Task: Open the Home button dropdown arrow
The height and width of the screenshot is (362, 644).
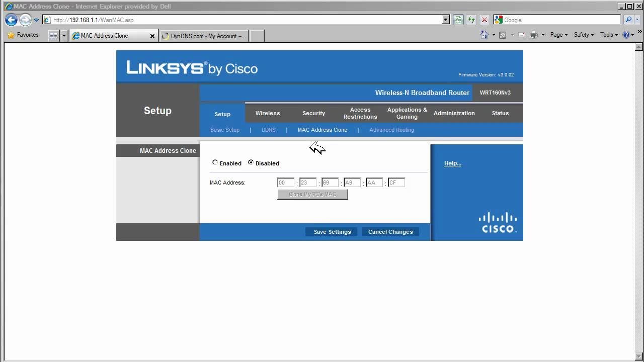Action: [x=494, y=35]
